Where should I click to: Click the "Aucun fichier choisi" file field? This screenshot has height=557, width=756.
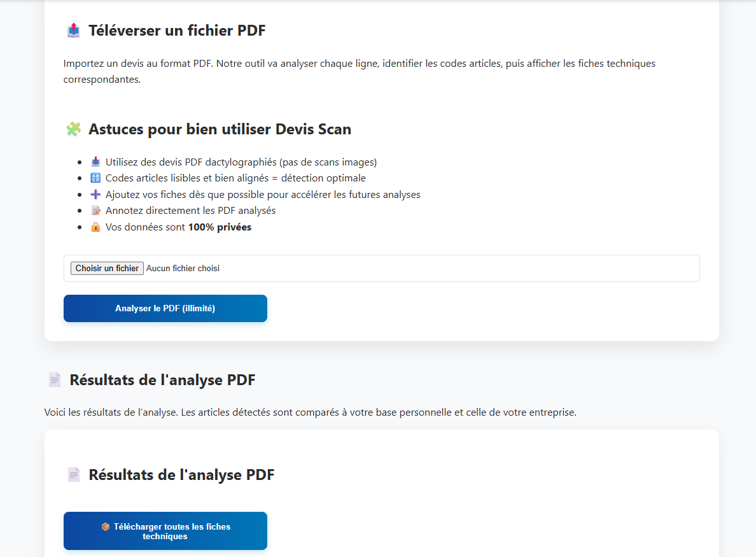[183, 268]
